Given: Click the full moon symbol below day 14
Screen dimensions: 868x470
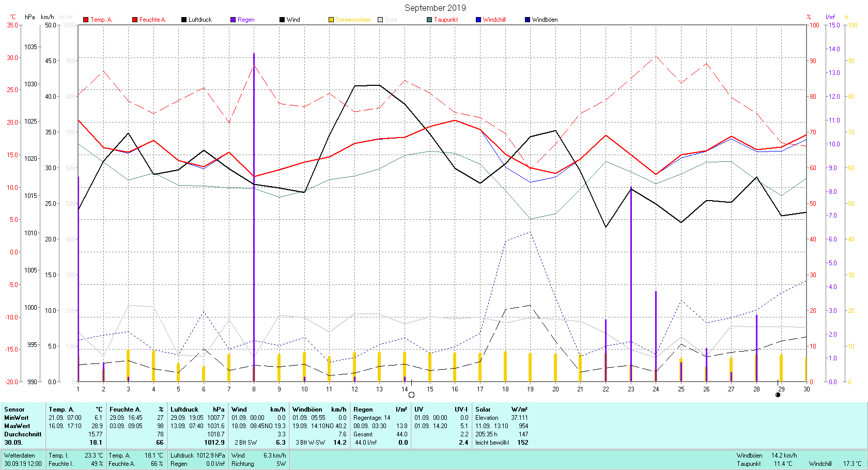Looking at the screenshot, I should (411, 395).
